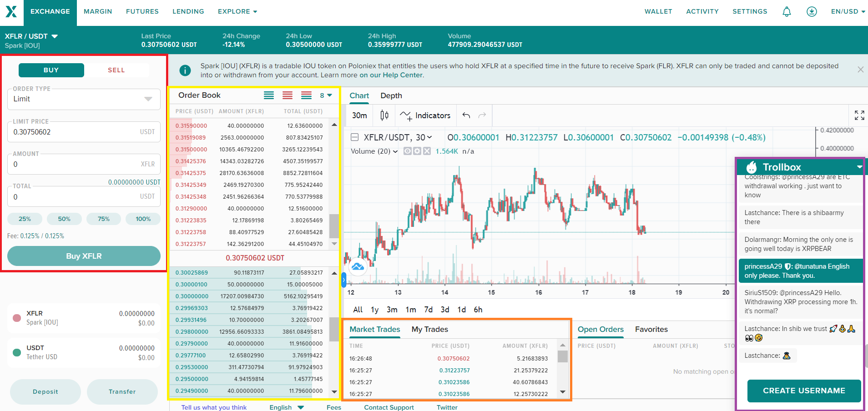
Task: Open the EXPLORE menu dropdown
Action: pos(237,11)
